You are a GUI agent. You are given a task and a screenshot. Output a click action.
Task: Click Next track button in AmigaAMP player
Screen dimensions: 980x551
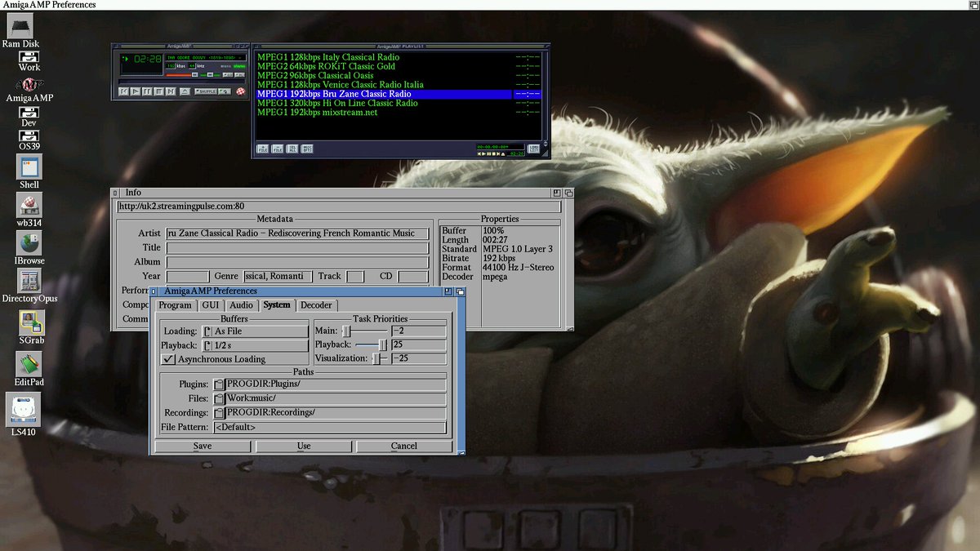[171, 91]
